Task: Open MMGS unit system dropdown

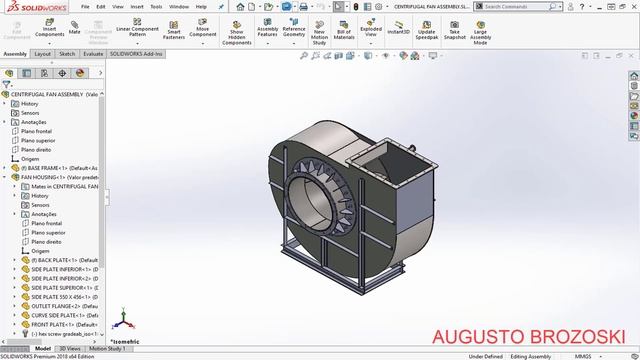Action: tap(601, 356)
